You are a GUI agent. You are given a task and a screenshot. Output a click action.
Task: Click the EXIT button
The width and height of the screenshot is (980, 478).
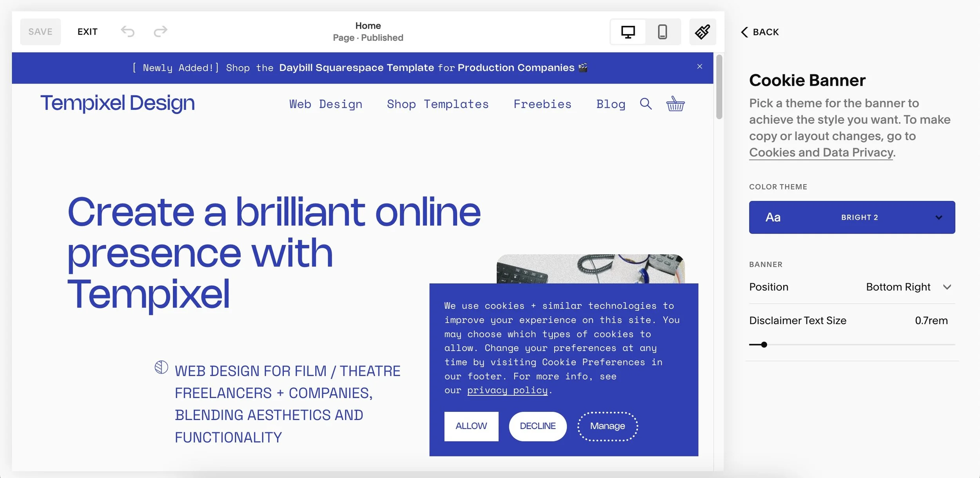pos(87,32)
